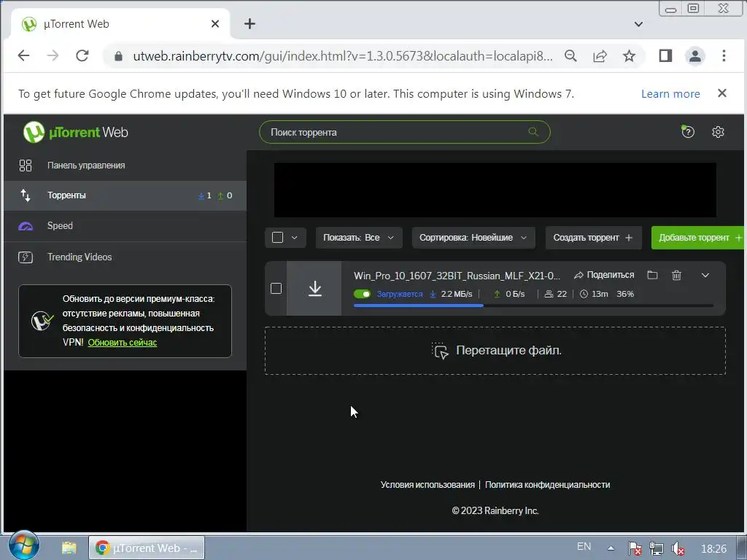The image size is (747, 560).
Task: Open the Сортировка: Новейшие dropdown
Action: click(473, 237)
